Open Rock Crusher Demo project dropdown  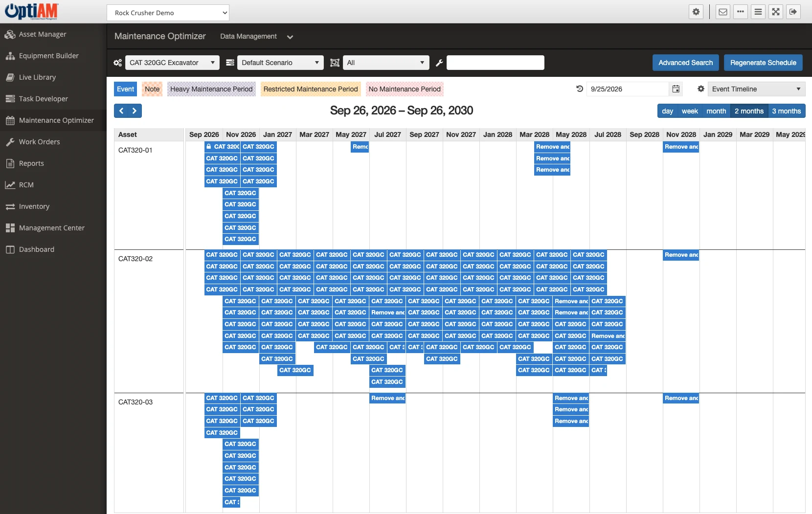pyautogui.click(x=168, y=13)
